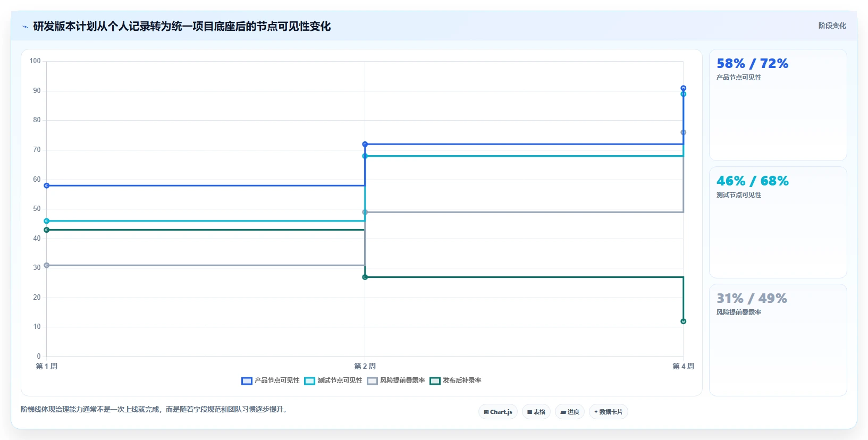Click the 产品节点可见性 data point at 第 4 周

tap(683, 88)
